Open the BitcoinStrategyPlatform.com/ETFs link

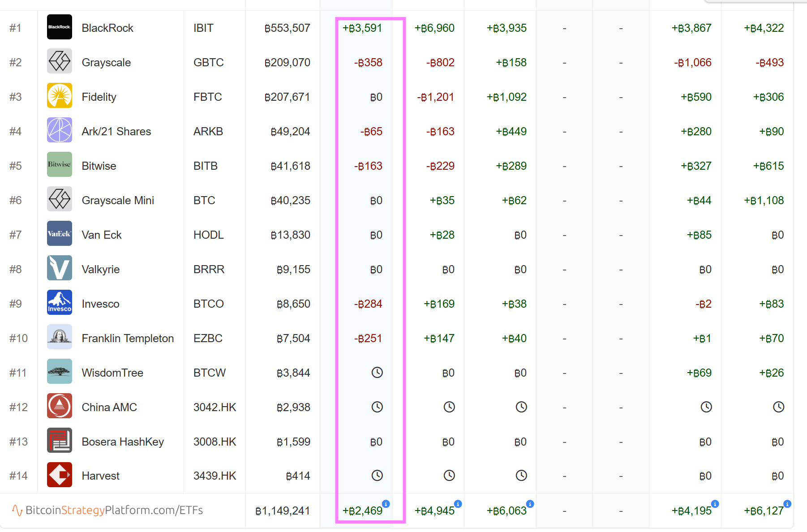tap(114, 511)
